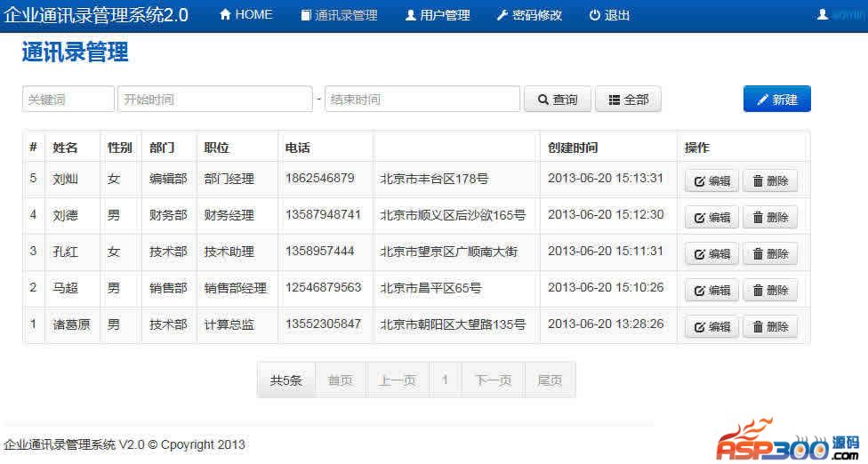Click the name cell 刘灿
868x464 pixels.
65,179
